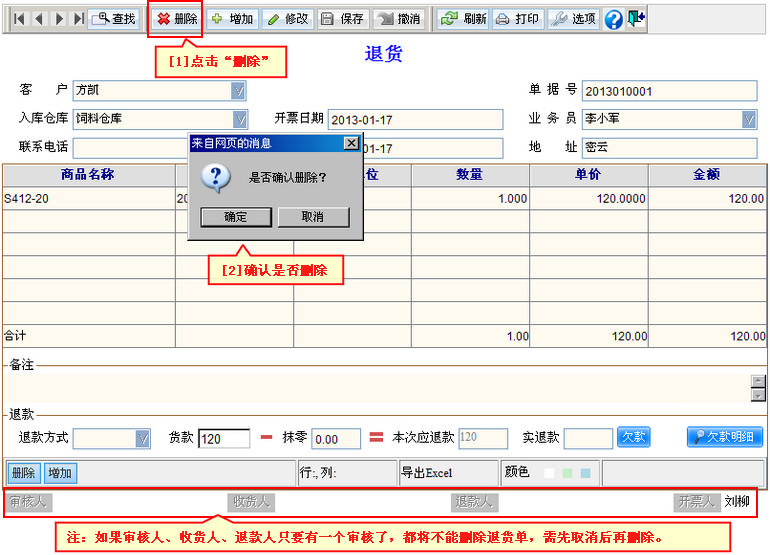Image resolution: width=770 pixels, height=555 pixels.
Task: Cancel deletion with the 取消 button
Action: [x=313, y=217]
